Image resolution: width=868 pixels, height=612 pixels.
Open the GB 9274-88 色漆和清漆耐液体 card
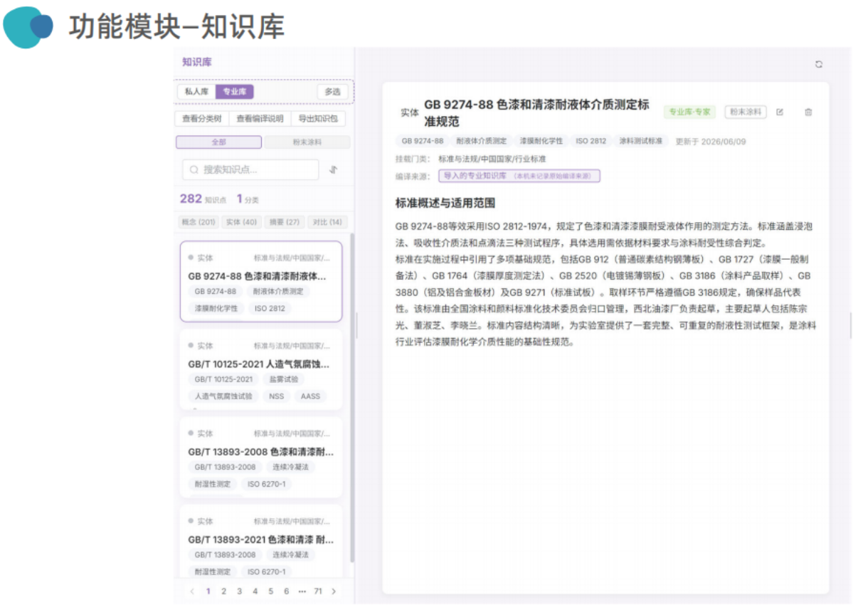[x=261, y=282]
